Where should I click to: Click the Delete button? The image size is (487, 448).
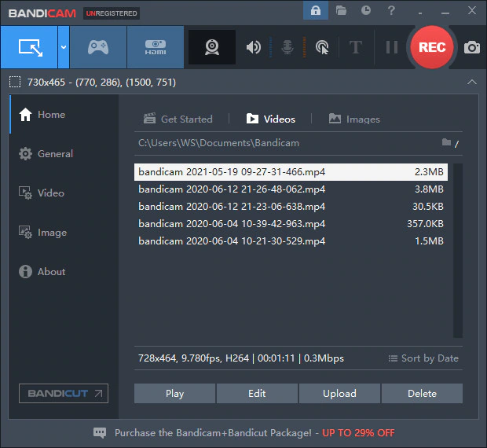[x=422, y=393]
